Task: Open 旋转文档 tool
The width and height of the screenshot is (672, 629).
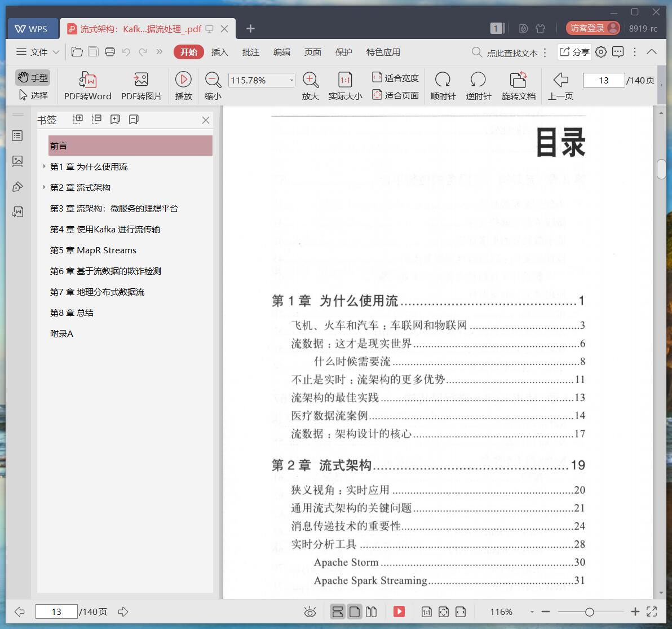Action: pyautogui.click(x=519, y=86)
